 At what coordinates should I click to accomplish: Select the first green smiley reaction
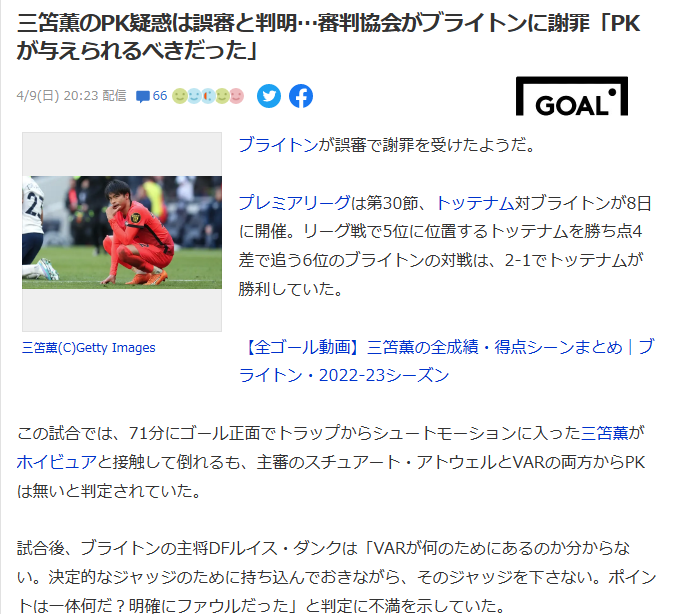(x=179, y=96)
